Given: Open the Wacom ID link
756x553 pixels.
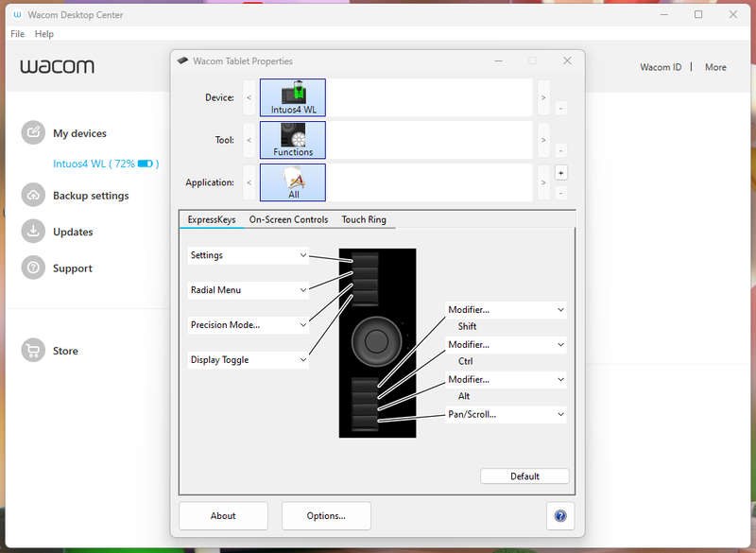Looking at the screenshot, I should coord(661,67).
